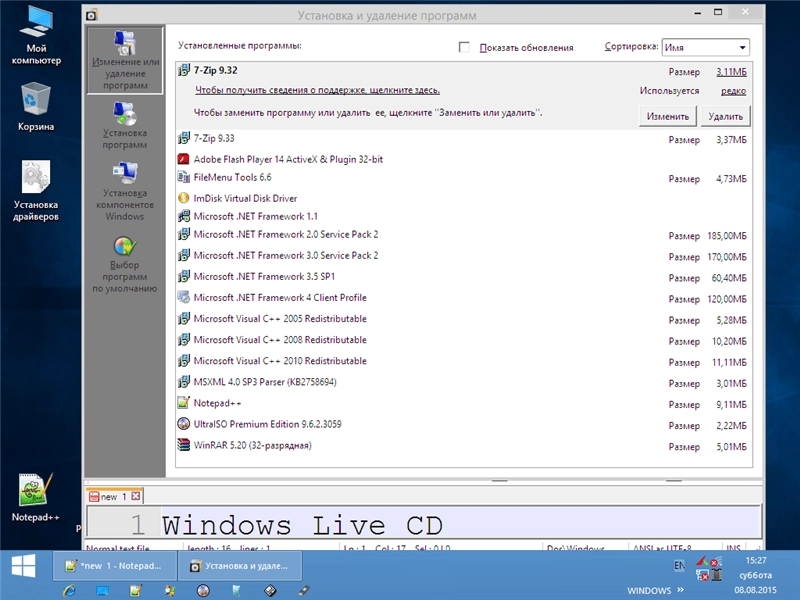The width and height of the screenshot is (800, 600).
Task: Click the 08.08.2015 date in taskbar
Action: [x=755, y=590]
